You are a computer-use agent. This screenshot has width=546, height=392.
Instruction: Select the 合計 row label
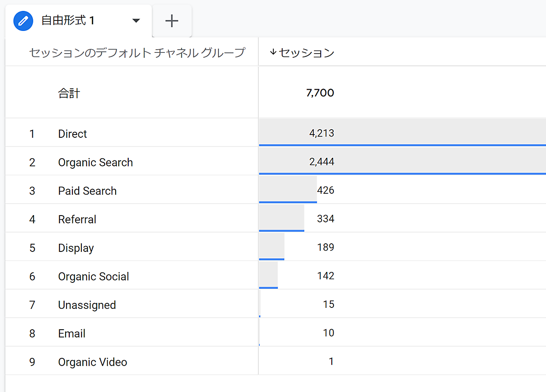69,93
